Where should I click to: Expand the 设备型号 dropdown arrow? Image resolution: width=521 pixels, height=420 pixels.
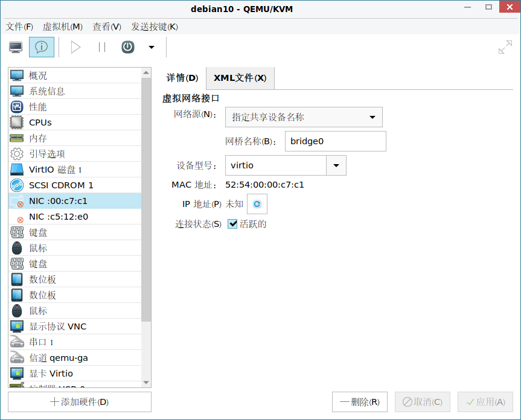[x=336, y=165]
